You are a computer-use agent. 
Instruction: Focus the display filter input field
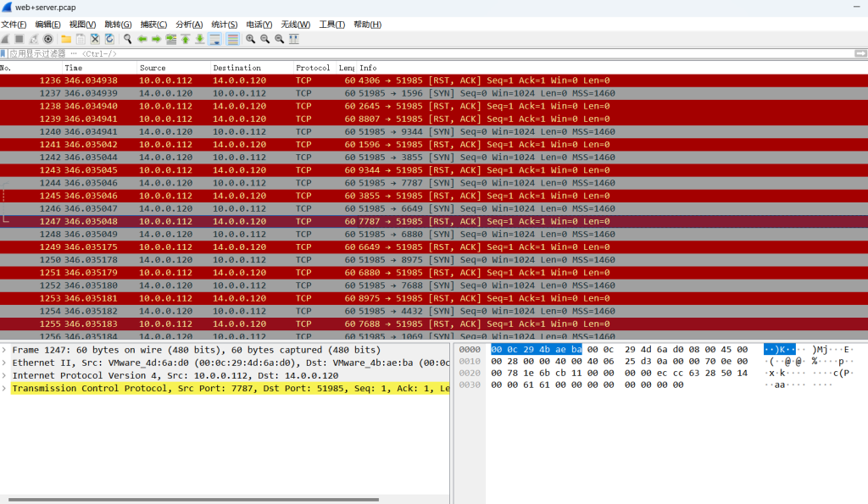(431, 53)
